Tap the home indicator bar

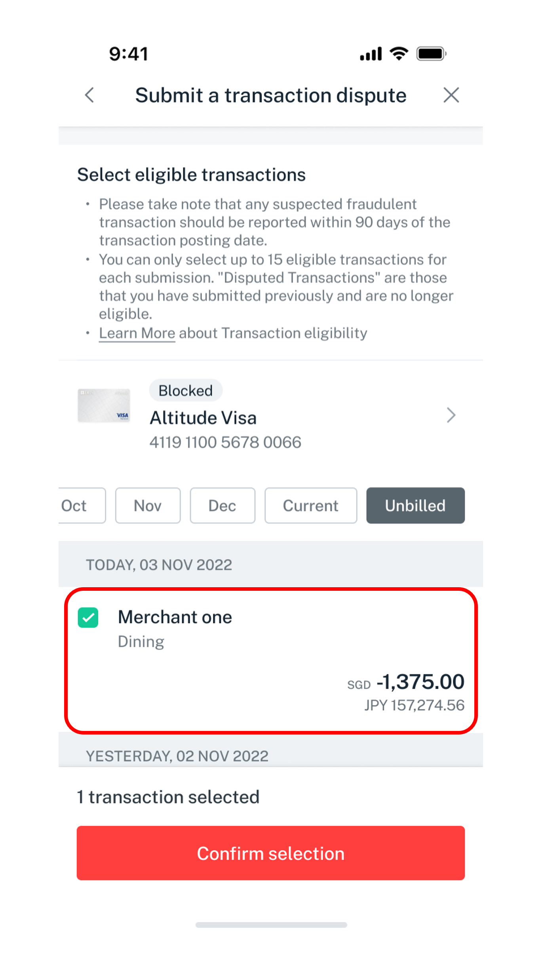271,925
